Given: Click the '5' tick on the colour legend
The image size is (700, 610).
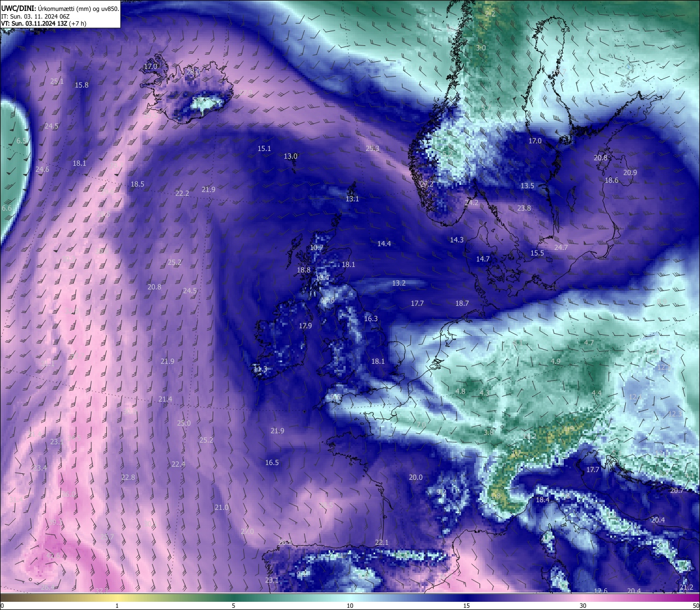Looking at the screenshot, I should tap(234, 606).
